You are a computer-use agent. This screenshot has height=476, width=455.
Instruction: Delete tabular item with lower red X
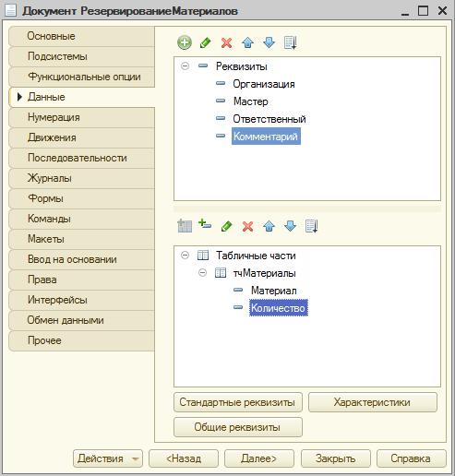[247, 227]
